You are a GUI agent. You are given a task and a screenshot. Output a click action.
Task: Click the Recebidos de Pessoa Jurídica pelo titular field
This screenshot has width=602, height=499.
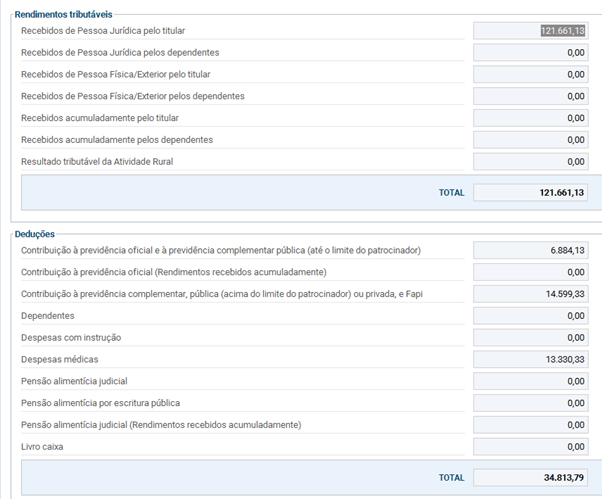coord(530,31)
